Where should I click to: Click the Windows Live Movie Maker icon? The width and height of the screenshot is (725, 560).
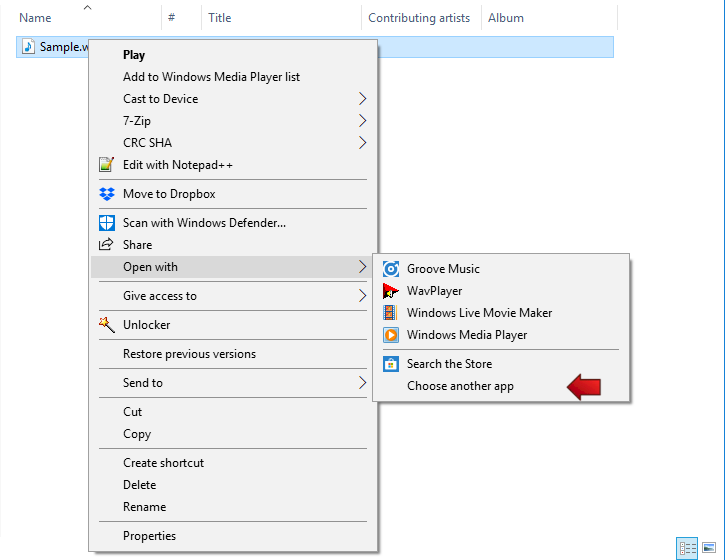click(390, 313)
